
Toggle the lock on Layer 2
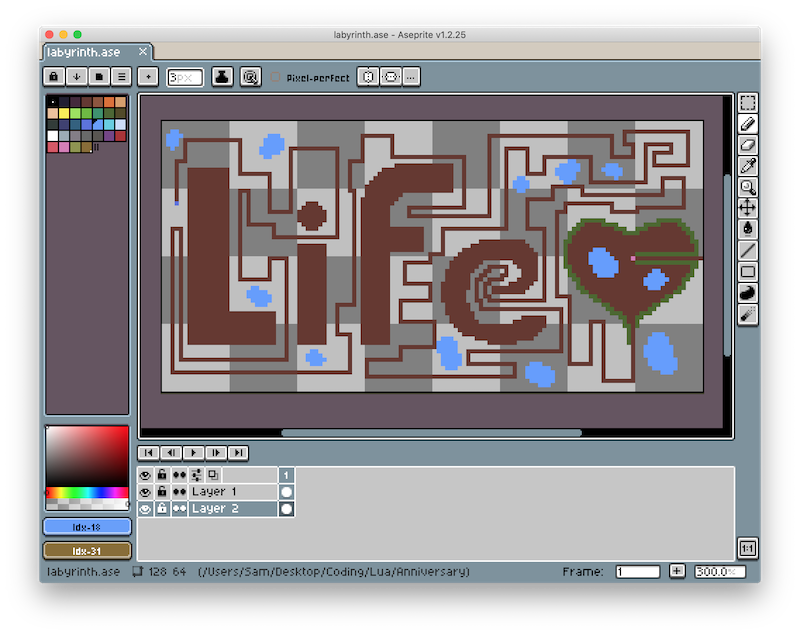click(x=162, y=509)
